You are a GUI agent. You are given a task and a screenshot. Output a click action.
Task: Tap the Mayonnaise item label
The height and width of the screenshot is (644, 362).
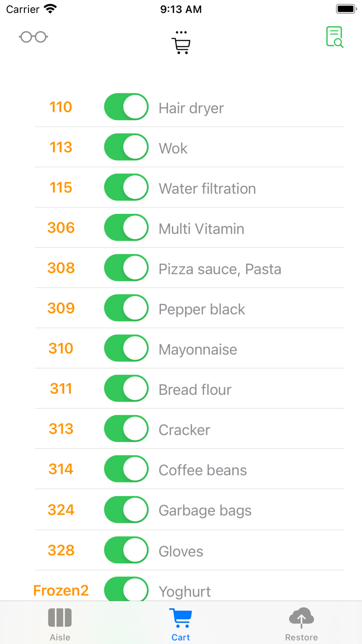coord(198,349)
